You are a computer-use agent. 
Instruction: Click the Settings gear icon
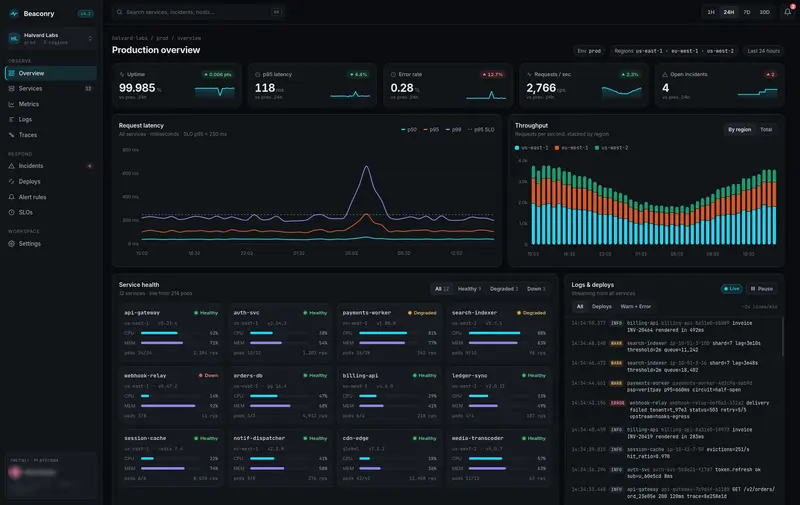click(x=12, y=243)
